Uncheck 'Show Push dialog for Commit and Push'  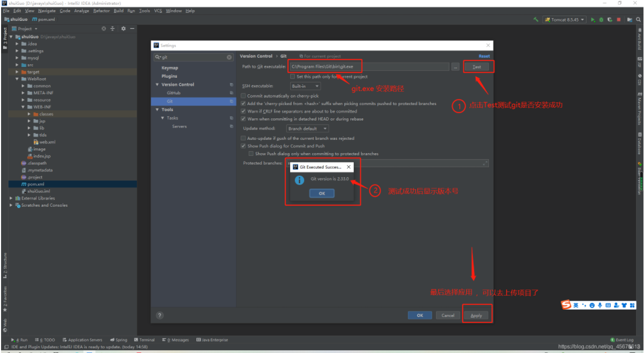(243, 146)
